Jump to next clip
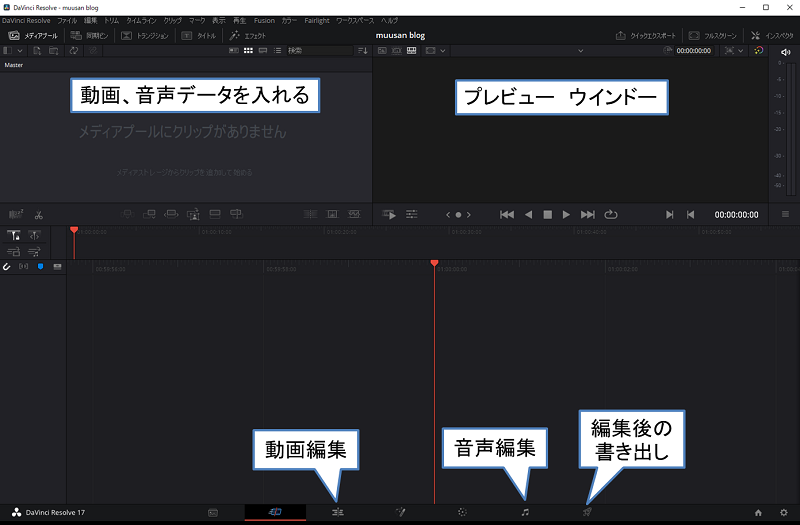The image size is (800, 525). point(588,215)
